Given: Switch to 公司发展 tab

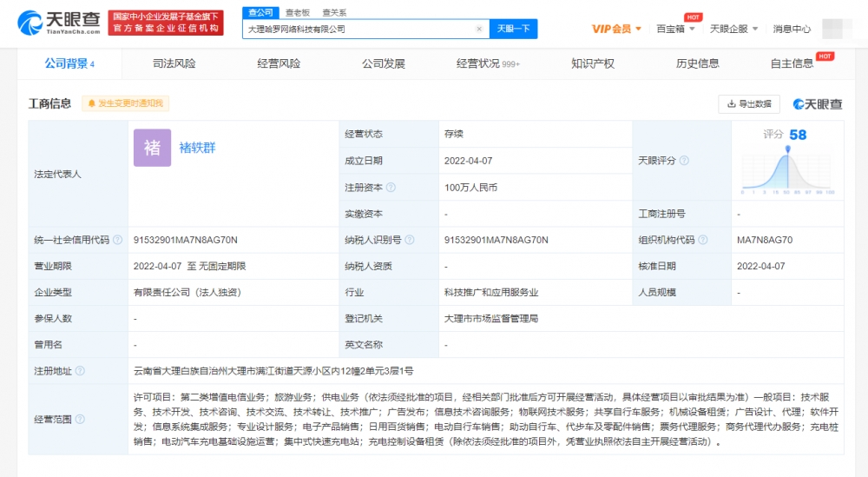Looking at the screenshot, I should click(x=383, y=63).
